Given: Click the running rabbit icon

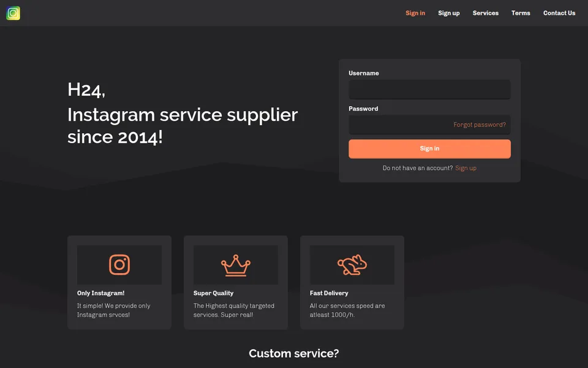Looking at the screenshot, I should pos(352,265).
